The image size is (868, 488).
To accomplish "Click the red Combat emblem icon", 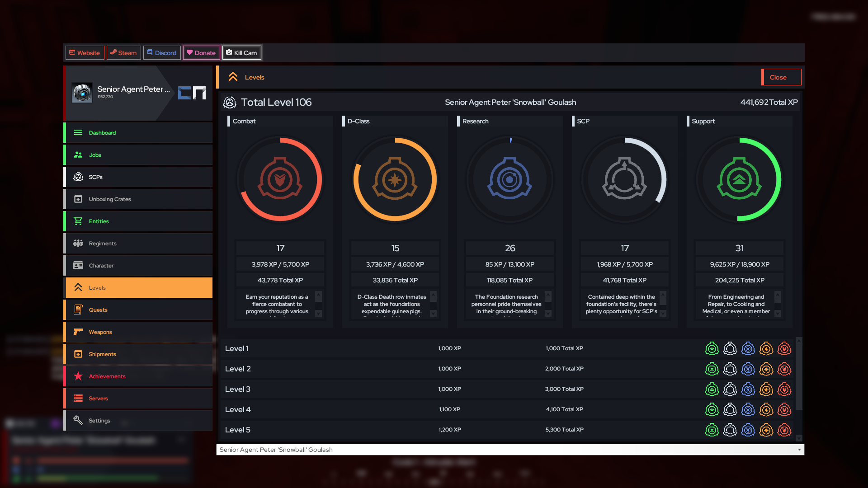I will (x=280, y=179).
